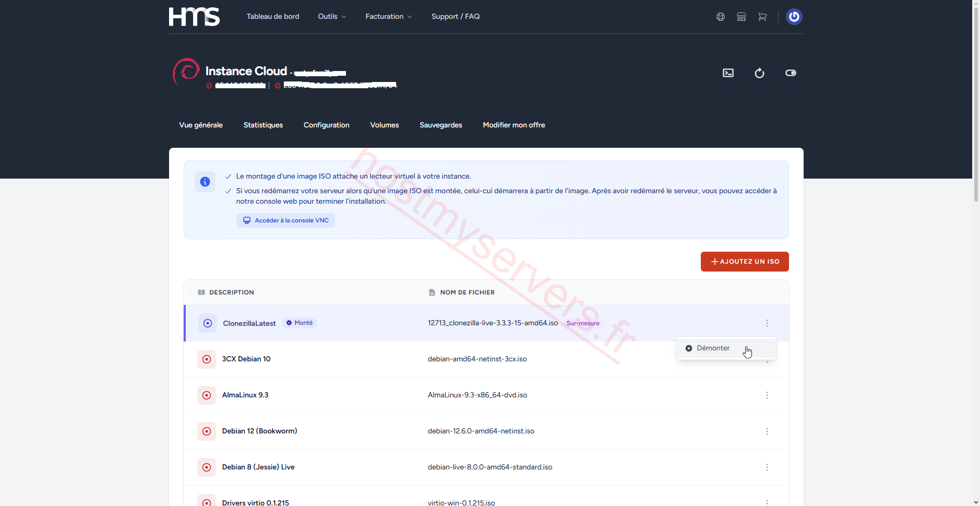980x506 pixels.
Task: Click the HMS logo
Action: tap(194, 17)
